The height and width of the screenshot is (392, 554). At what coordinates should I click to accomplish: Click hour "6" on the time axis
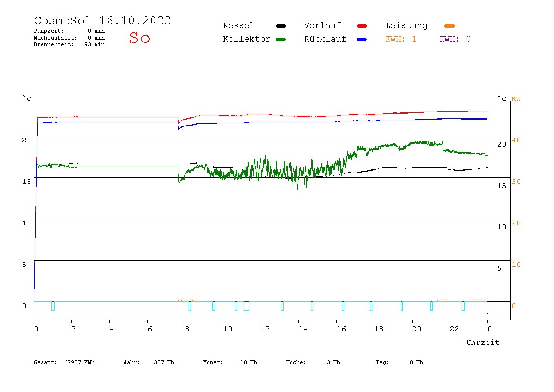[x=150, y=329]
